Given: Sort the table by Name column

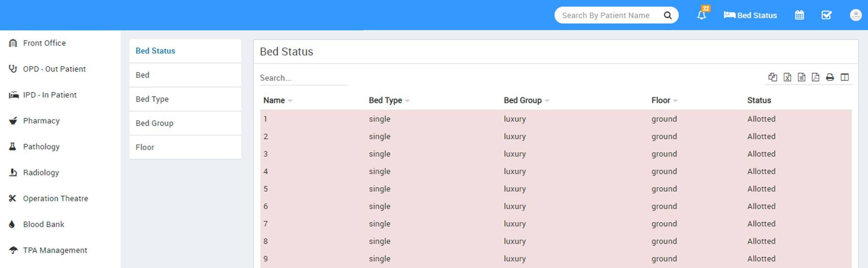Looking at the screenshot, I should 278,100.
